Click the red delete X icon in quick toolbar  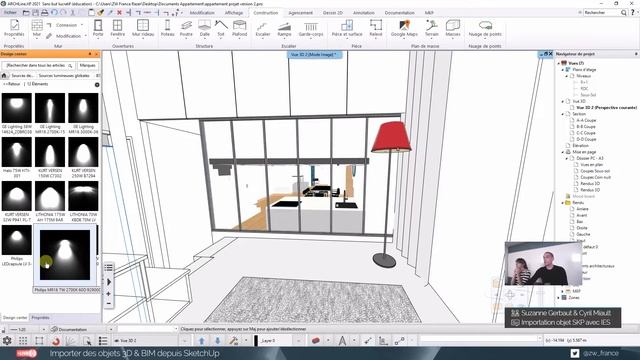pos(120,13)
